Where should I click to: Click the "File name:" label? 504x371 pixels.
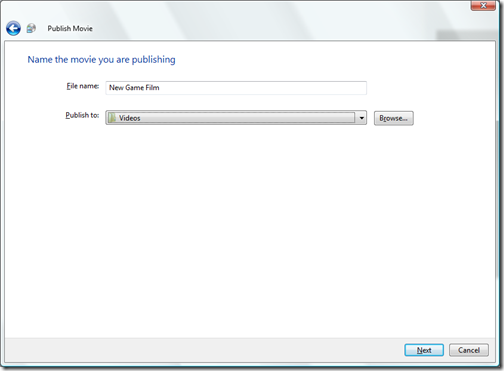[x=83, y=86]
